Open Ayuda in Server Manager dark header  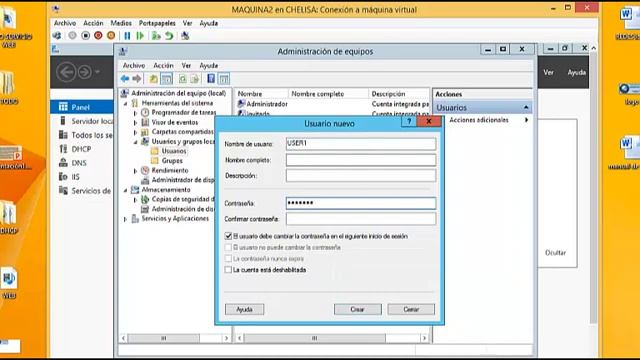(x=576, y=72)
